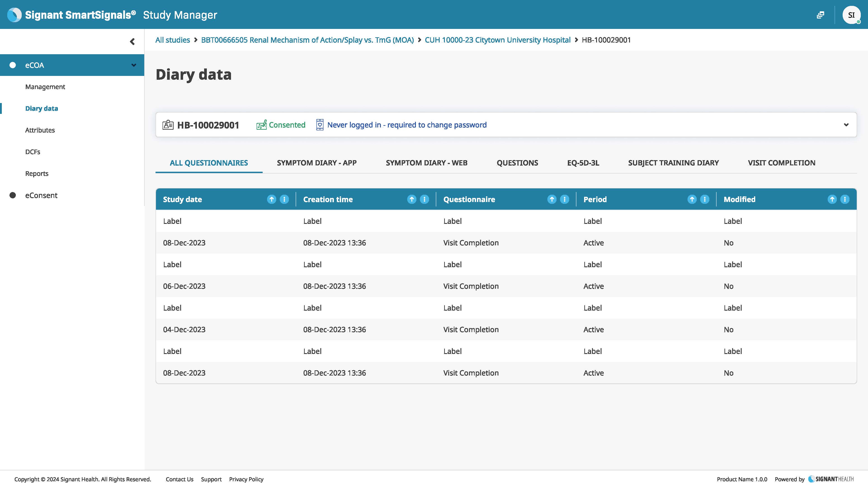The image size is (868, 488).
Task: Open Modified column options menu
Action: point(845,199)
